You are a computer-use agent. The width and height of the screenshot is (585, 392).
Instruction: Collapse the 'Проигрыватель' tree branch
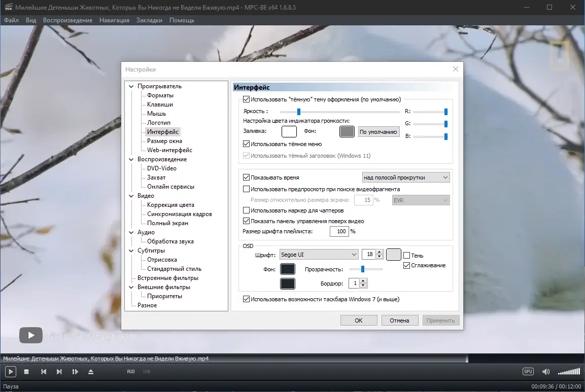[x=131, y=86]
